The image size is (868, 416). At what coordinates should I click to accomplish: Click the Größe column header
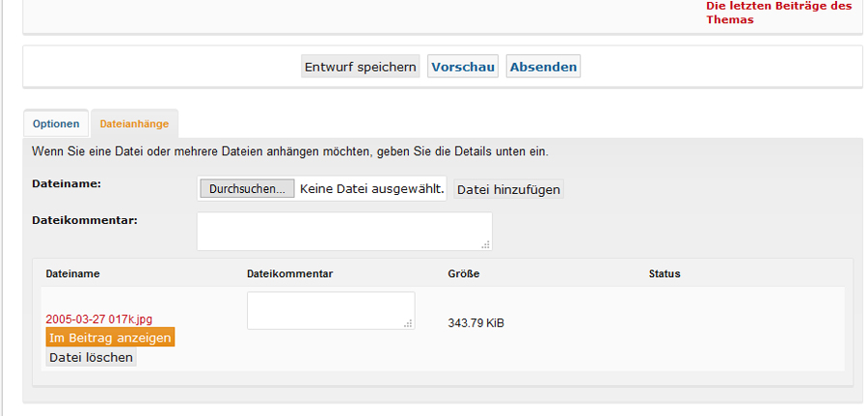point(464,274)
